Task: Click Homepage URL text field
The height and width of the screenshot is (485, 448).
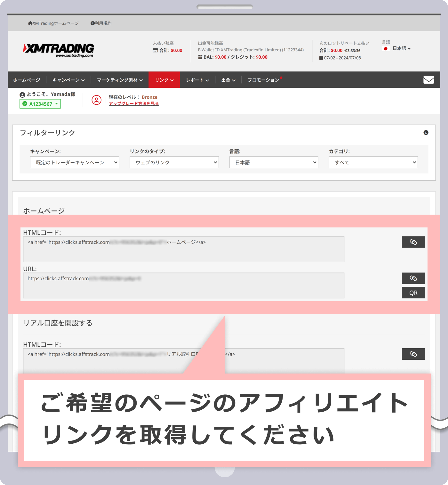Action: [184, 285]
